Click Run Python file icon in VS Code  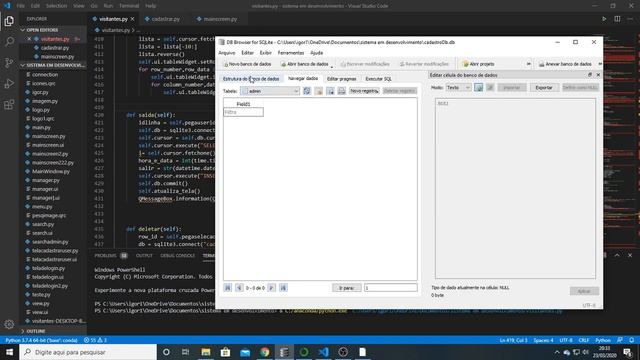point(604,19)
